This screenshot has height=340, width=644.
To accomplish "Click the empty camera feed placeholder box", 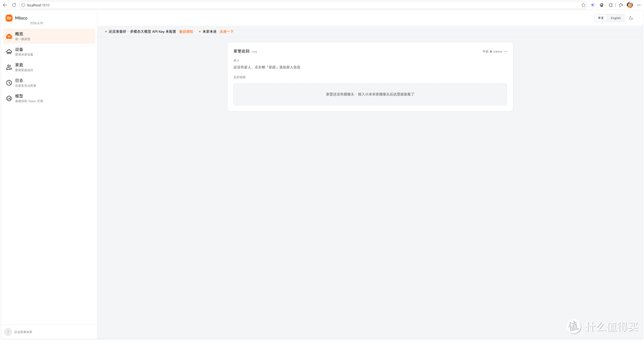I will coord(370,94).
